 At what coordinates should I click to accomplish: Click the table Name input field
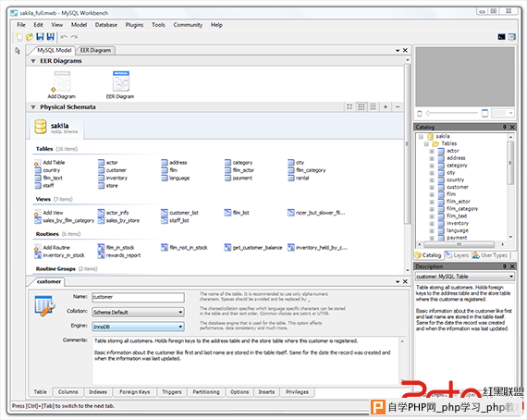click(x=138, y=297)
